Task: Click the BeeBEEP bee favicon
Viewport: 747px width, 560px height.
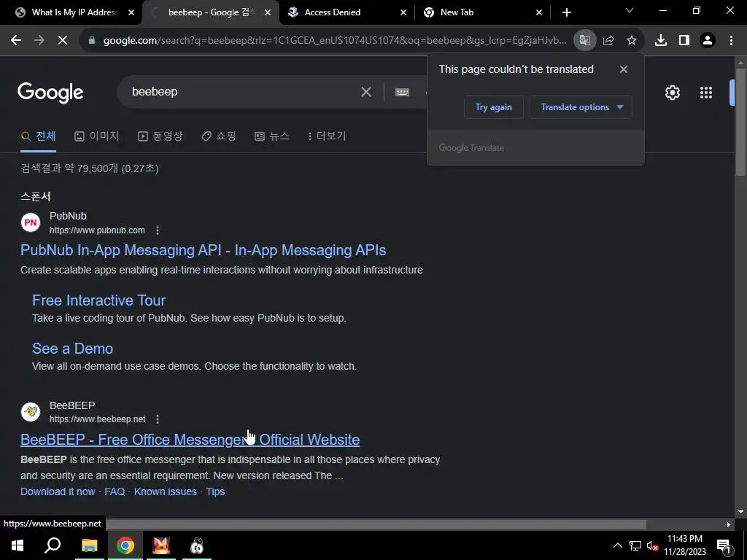Action: click(31, 412)
